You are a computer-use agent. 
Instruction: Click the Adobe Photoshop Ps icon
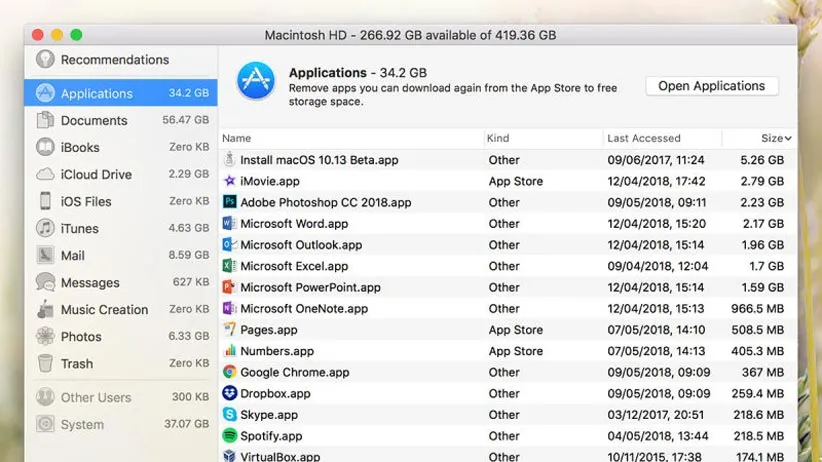click(229, 202)
